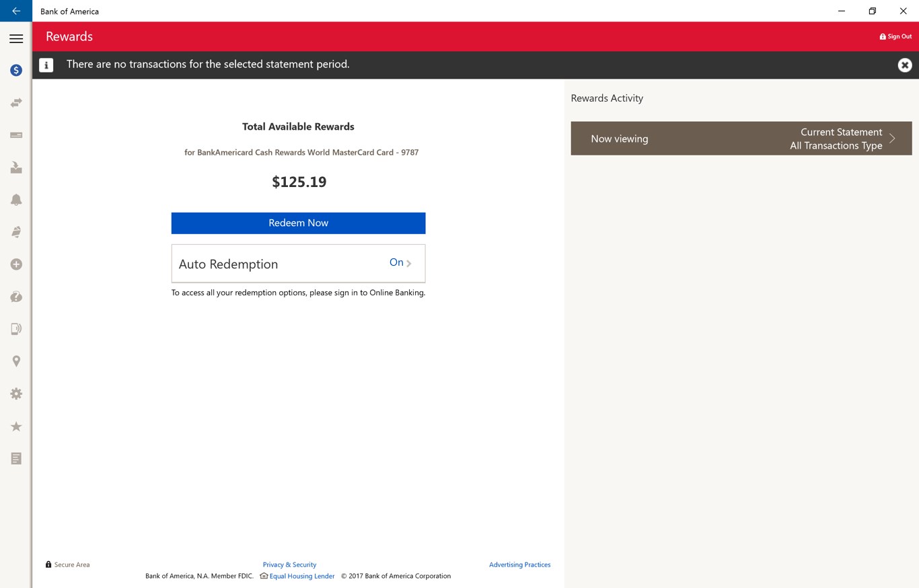Click the dollar sign accounts icon
The width and height of the screenshot is (919, 588).
[16, 70]
